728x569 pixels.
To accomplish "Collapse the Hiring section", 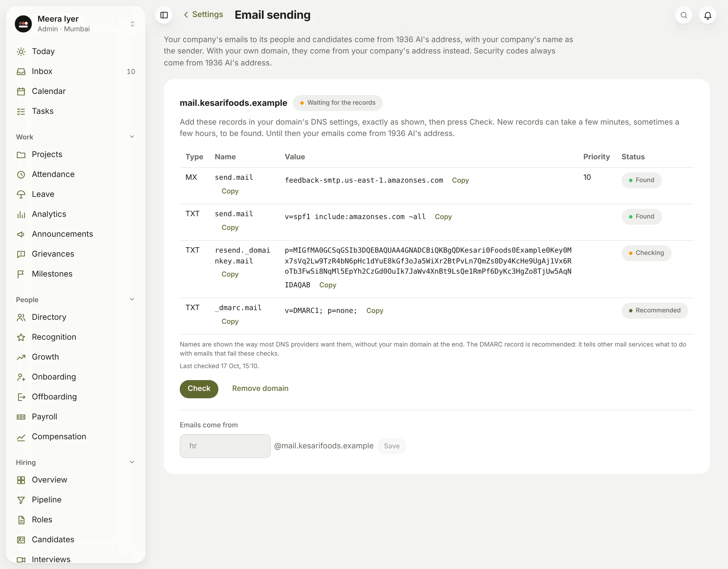I will pyautogui.click(x=132, y=462).
